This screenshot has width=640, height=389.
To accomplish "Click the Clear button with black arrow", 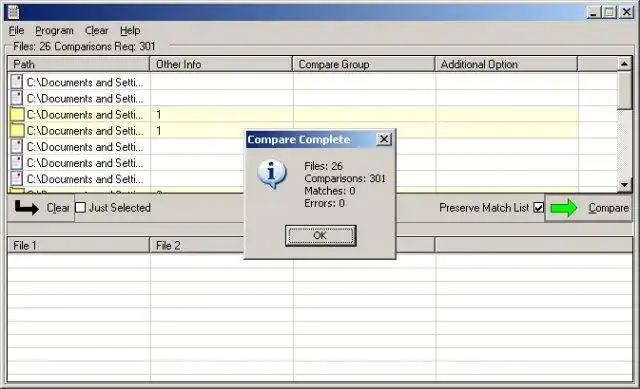I will [x=42, y=208].
